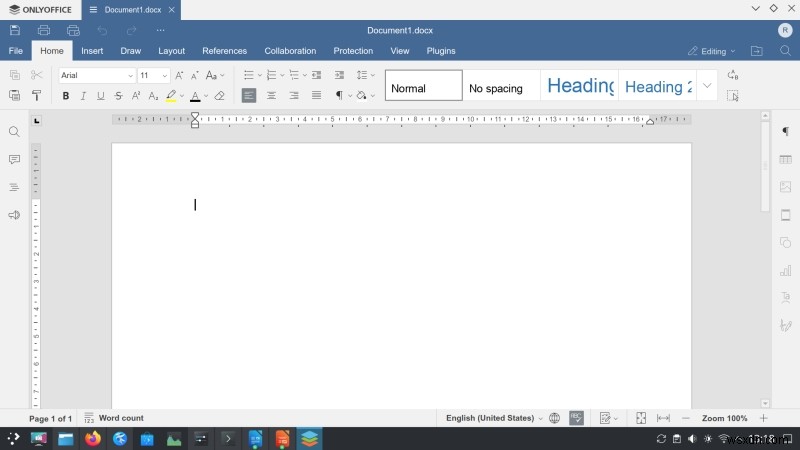
Task: Switch to the Insert tab
Action: 92,51
